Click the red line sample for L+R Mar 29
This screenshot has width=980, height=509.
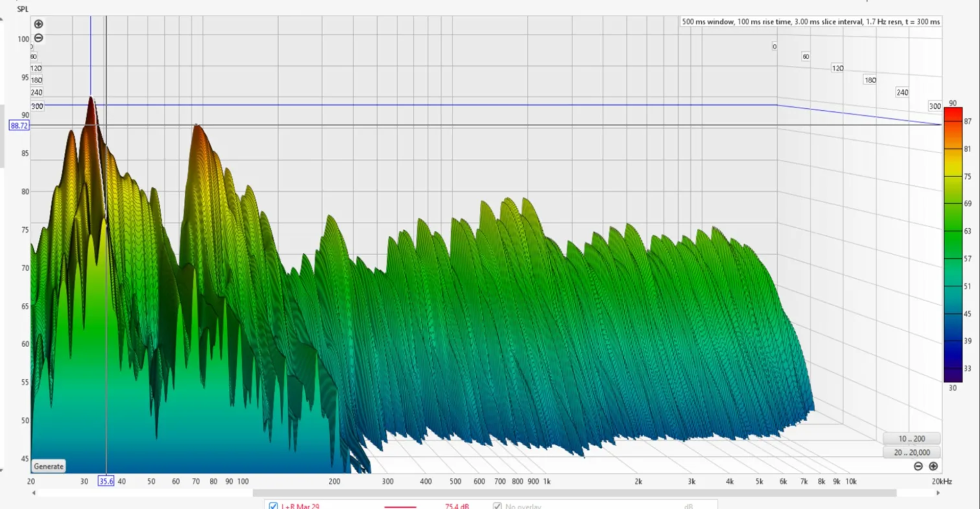tap(400, 506)
